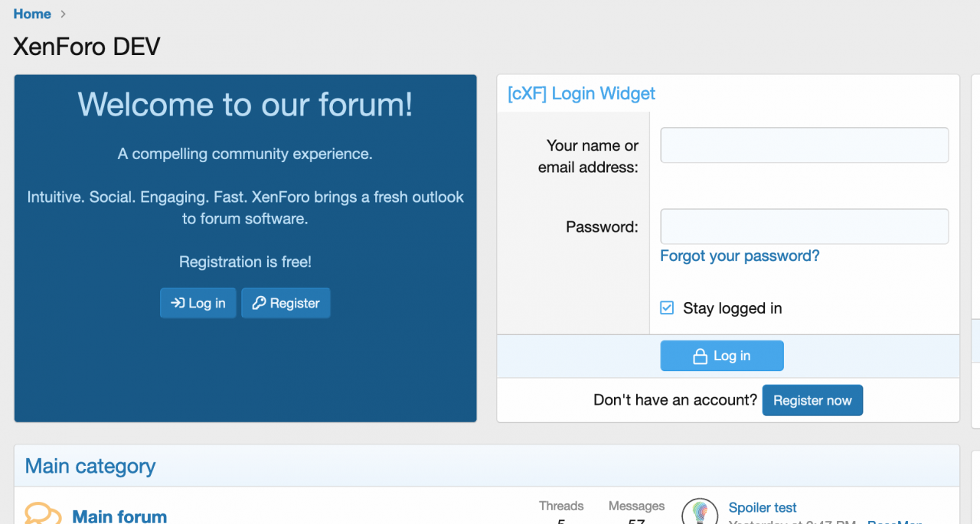The height and width of the screenshot is (524, 980).
Task: Open the Spoiler test thread link
Action: coord(763,507)
